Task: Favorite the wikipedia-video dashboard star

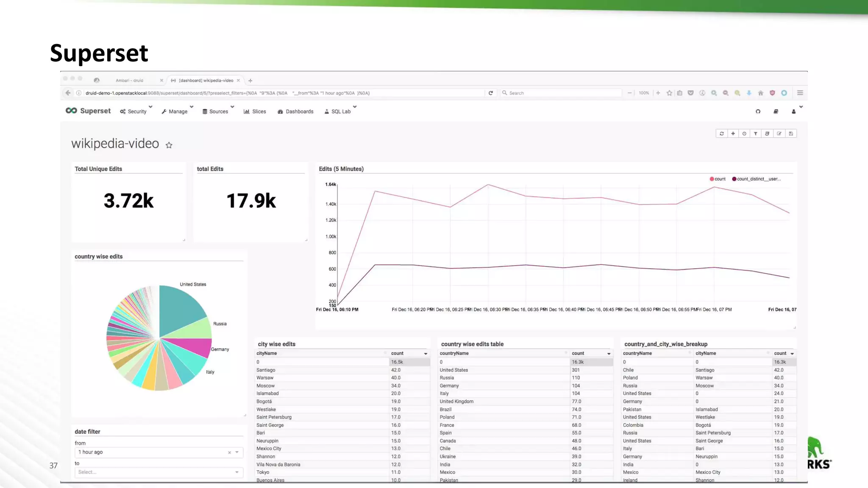Action: click(169, 145)
